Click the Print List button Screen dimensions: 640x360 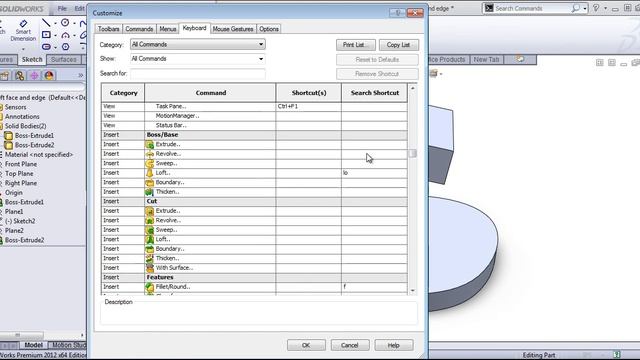[356, 45]
